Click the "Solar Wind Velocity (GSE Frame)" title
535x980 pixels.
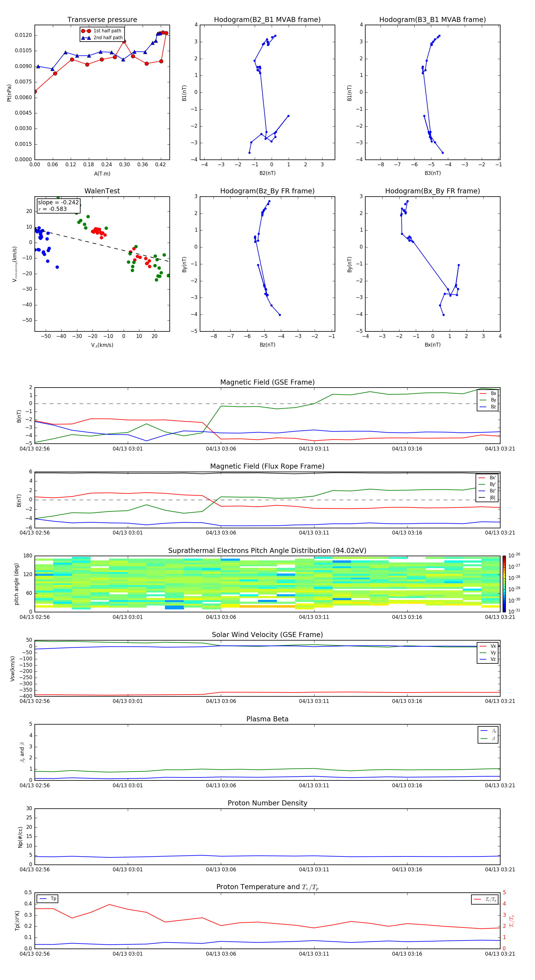coord(267,635)
